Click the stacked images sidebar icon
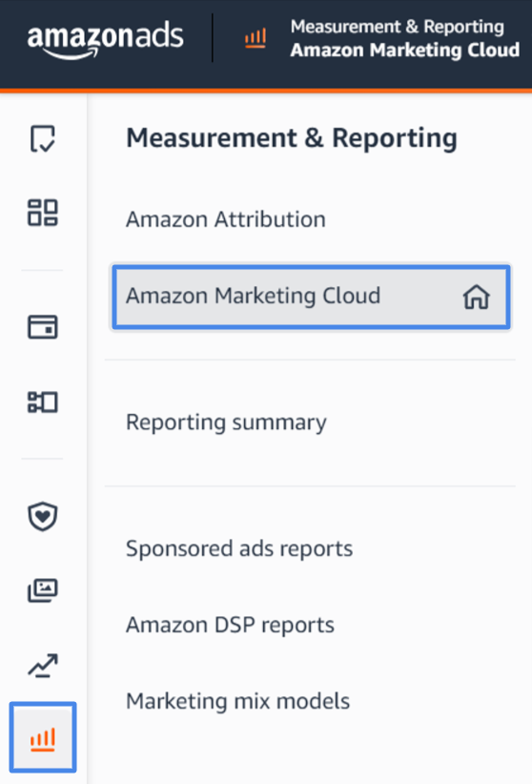This screenshot has height=784, width=532. (x=43, y=590)
